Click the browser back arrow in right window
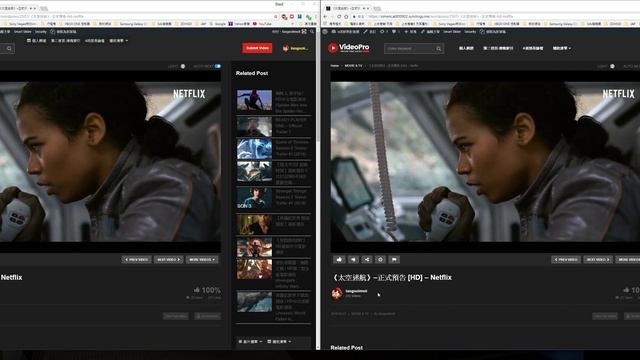 [325, 17]
